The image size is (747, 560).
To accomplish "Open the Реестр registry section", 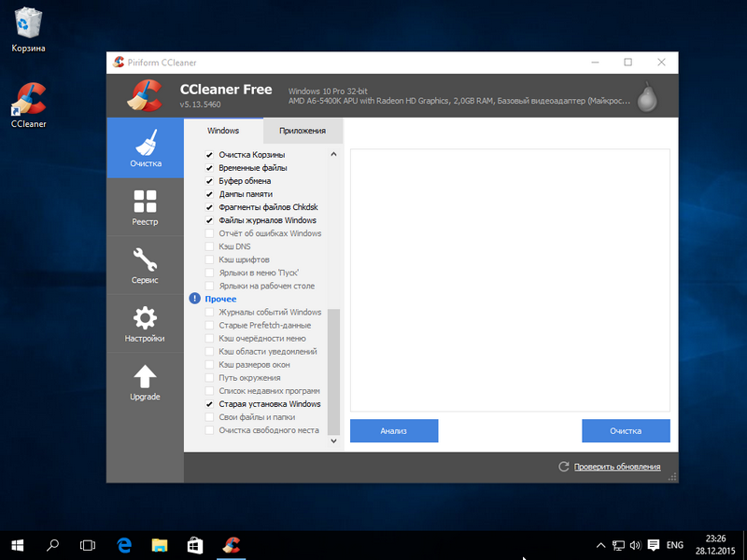I will [x=145, y=207].
